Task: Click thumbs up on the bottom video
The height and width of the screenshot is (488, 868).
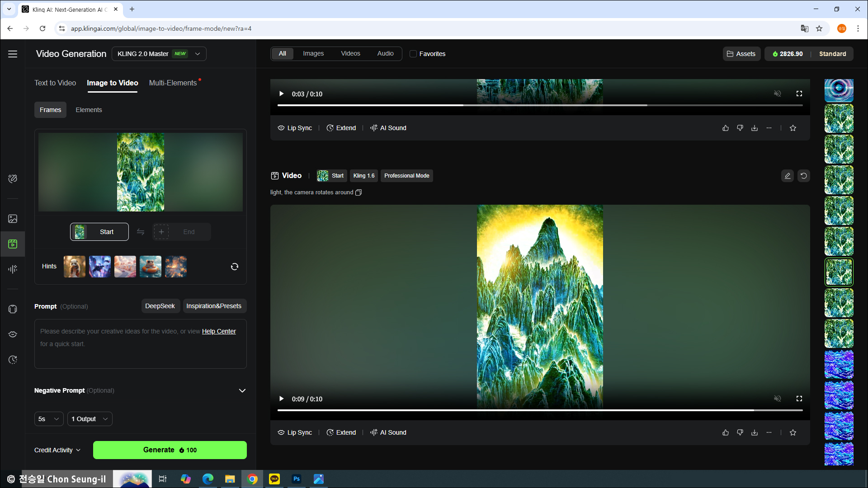Action: click(x=726, y=432)
